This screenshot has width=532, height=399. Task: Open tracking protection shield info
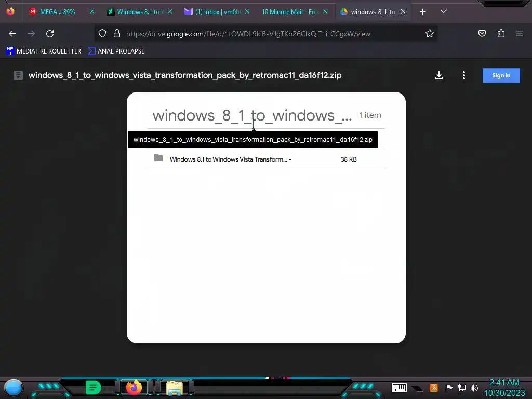point(102,34)
